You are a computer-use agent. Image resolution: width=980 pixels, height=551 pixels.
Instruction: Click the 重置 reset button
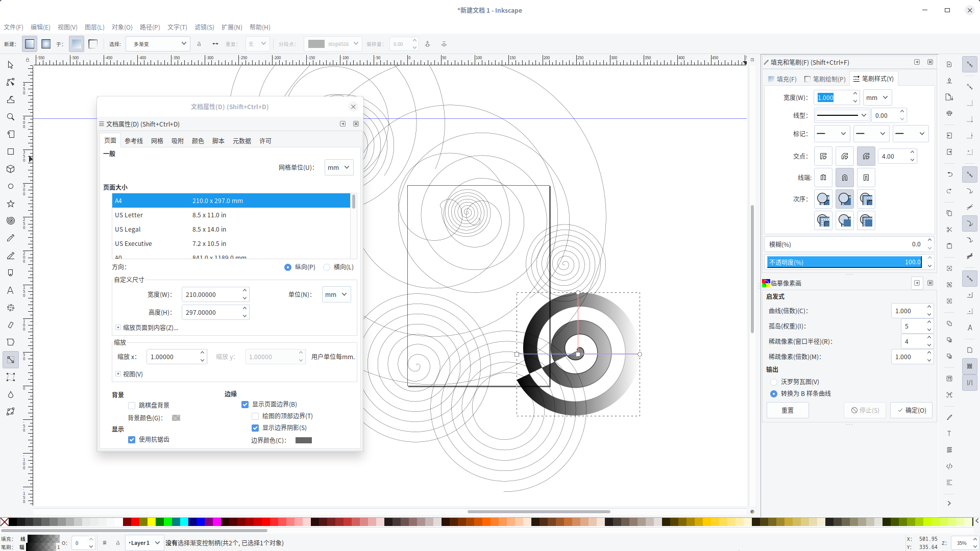pos(787,410)
